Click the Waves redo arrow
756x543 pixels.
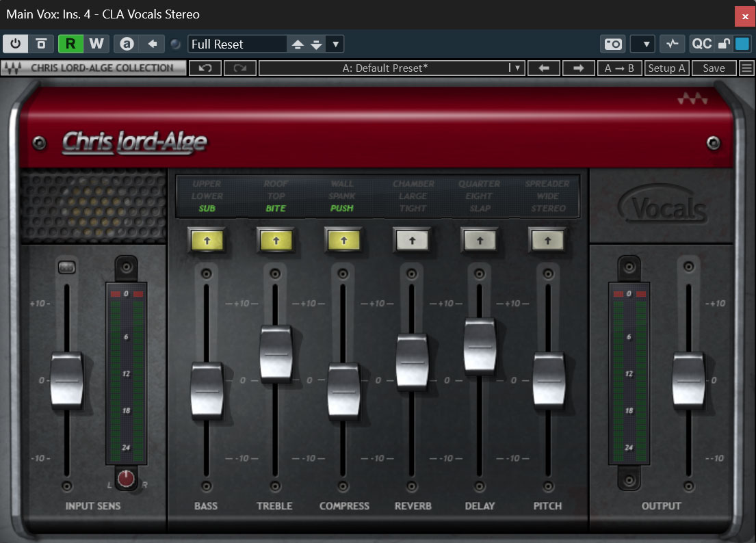pyautogui.click(x=240, y=68)
